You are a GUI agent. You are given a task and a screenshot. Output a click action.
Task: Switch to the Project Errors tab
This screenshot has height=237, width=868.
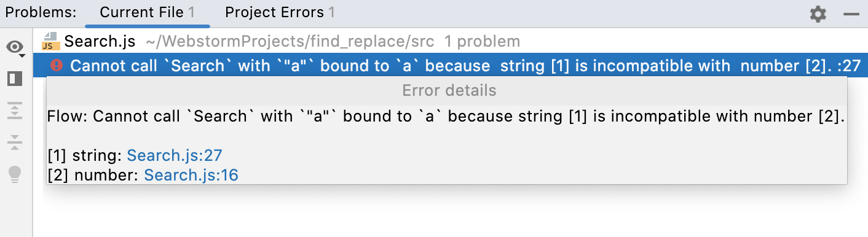click(280, 12)
